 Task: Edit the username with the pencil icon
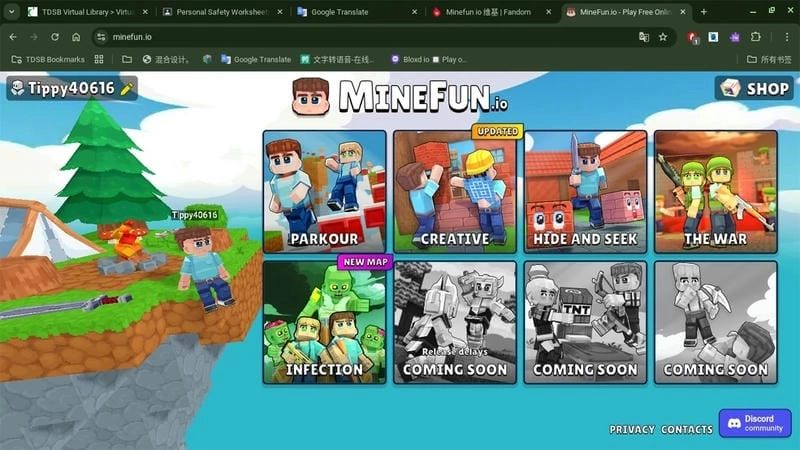click(127, 89)
